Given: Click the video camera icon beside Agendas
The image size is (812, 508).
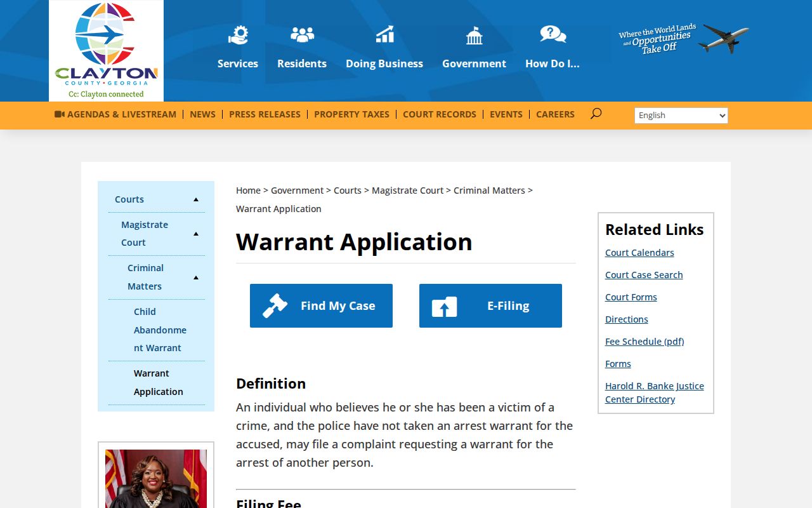Looking at the screenshot, I should pos(60,114).
